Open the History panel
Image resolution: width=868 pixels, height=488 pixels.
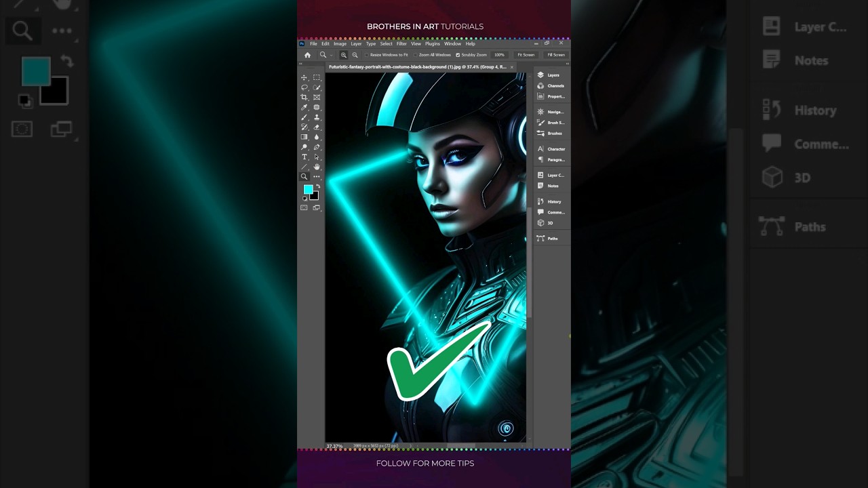click(x=550, y=201)
